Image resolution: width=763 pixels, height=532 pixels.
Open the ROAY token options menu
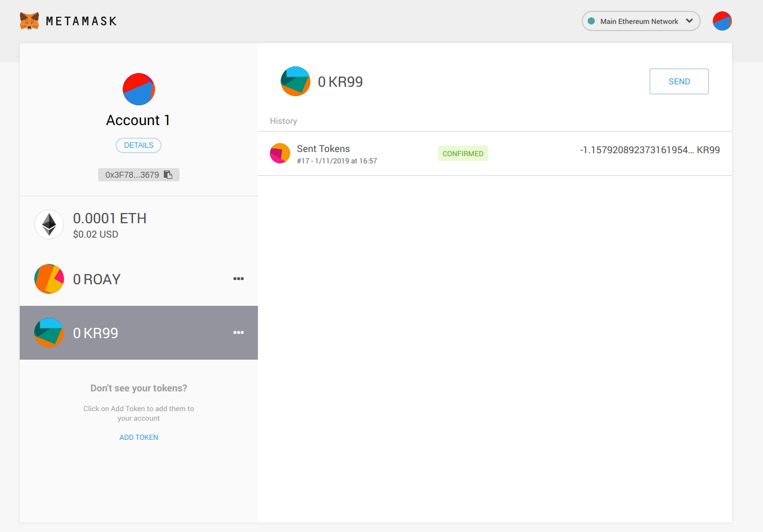238,279
